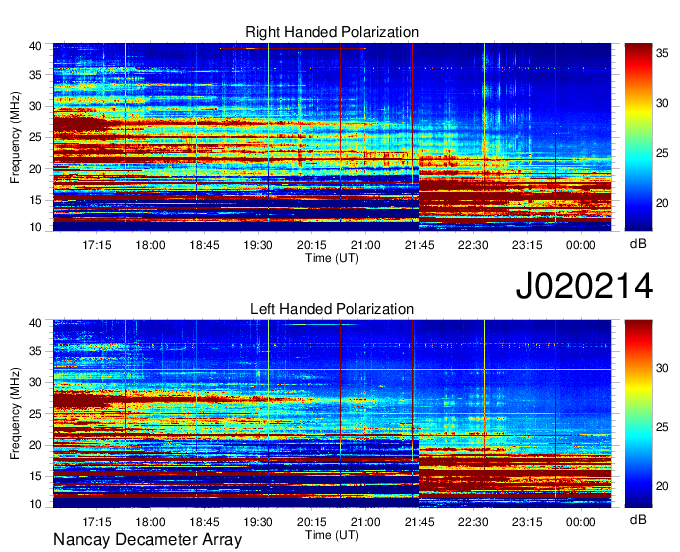This screenshot has height=552, width=680.
Task: Click the 20 dB tick on the left-handed color bar
Action: click(662, 486)
